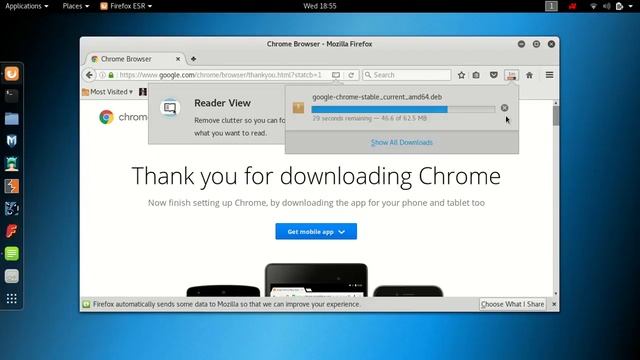Screen dimensions: 640x360
Task: Launch the Faraday red F dock icon
Action: [11, 231]
